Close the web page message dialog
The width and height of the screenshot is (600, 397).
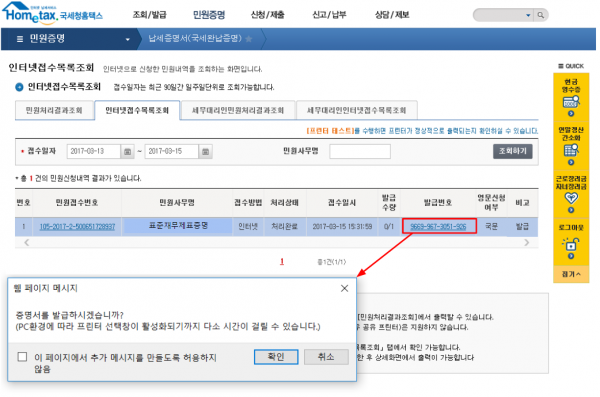[x=344, y=288]
